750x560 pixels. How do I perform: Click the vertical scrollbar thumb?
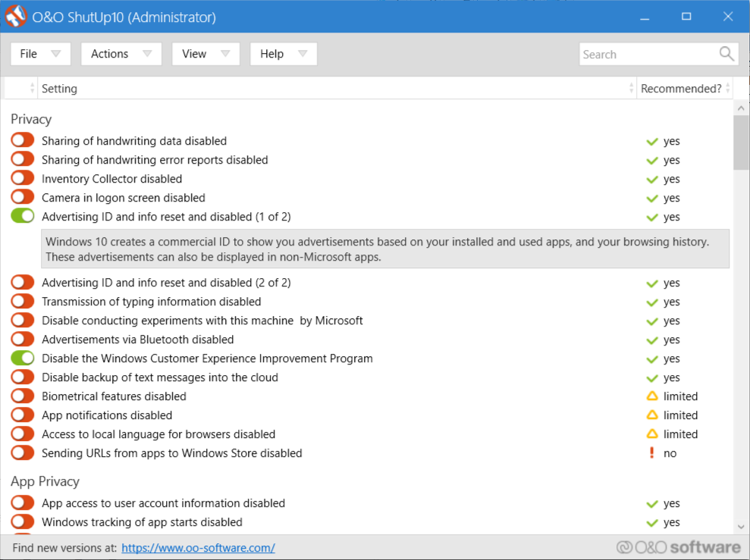pyautogui.click(x=741, y=142)
